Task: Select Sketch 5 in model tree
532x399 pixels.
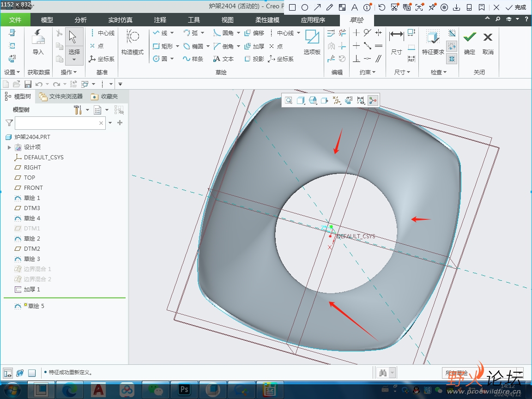Action: [x=29, y=306]
